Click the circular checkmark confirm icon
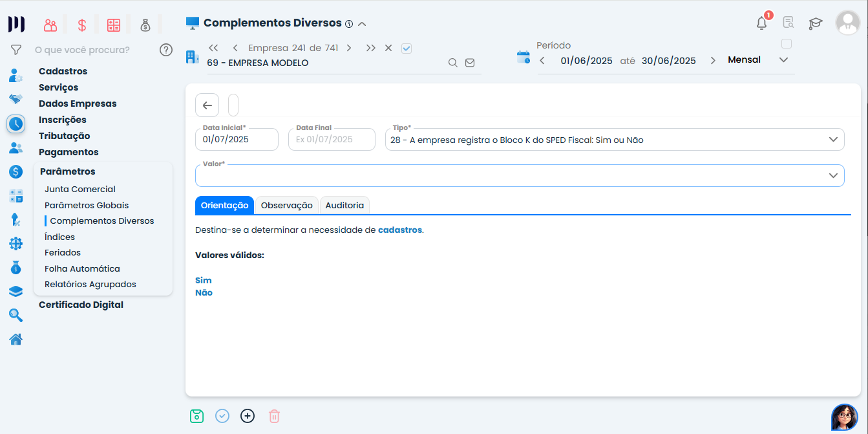This screenshot has height=434, width=868. (222, 416)
